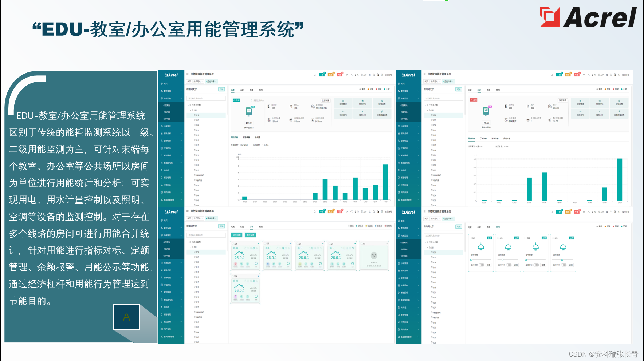Click search magnifier in lighting screenshot header
644x361 pixels.
point(552,212)
